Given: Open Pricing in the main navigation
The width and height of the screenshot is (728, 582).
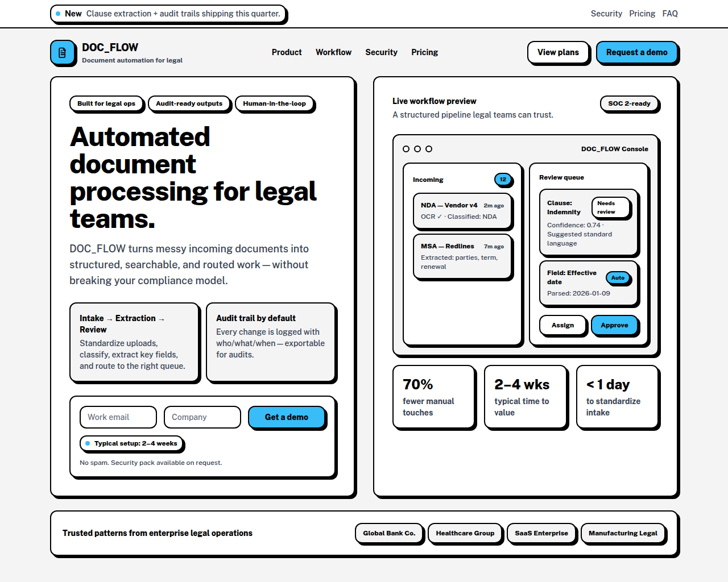Looking at the screenshot, I should [x=424, y=52].
